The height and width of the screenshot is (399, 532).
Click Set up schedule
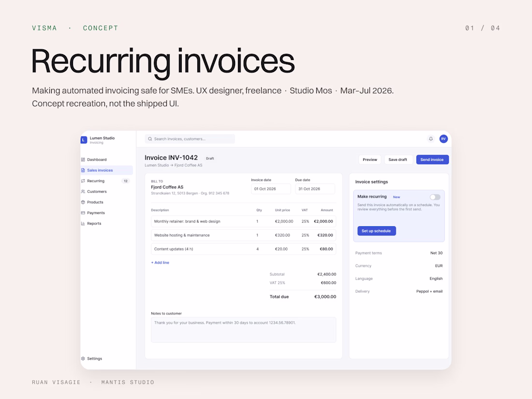[x=376, y=231]
